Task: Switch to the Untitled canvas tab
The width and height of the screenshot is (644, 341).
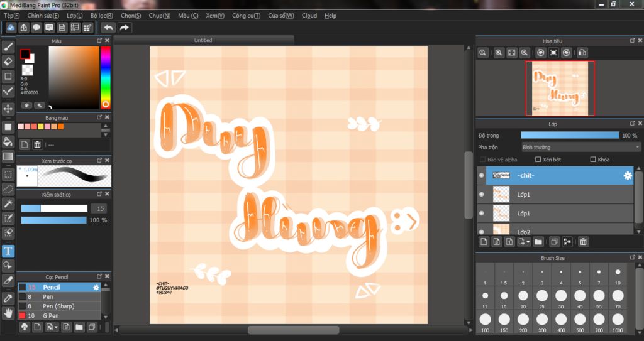Action: point(203,40)
